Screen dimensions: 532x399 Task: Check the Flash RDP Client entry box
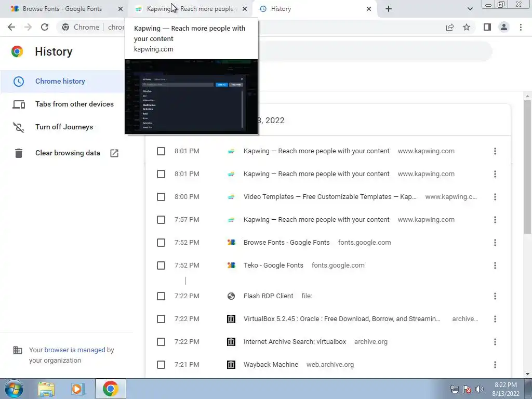[161, 296]
